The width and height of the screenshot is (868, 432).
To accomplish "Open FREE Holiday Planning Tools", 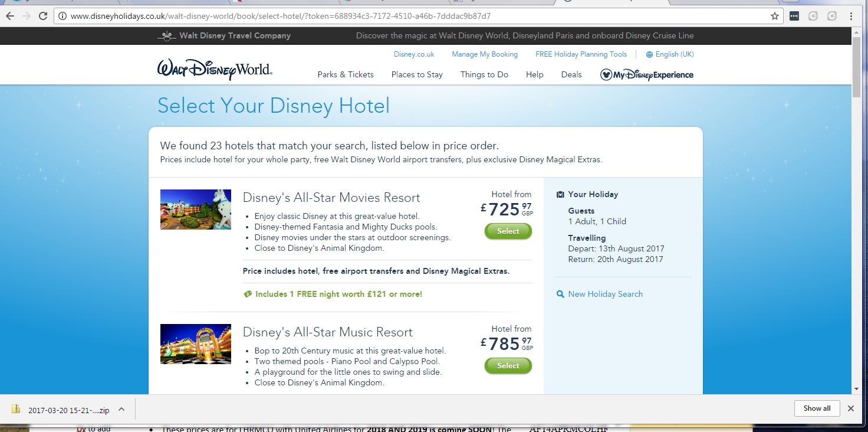I will click(581, 54).
